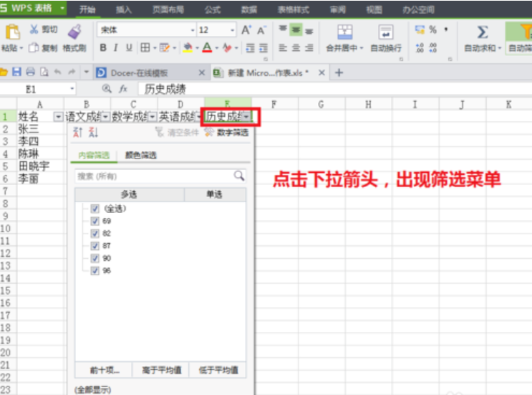Click the Merge and Center (合并居中) icon
This screenshot has width=532, height=395.
click(x=345, y=32)
